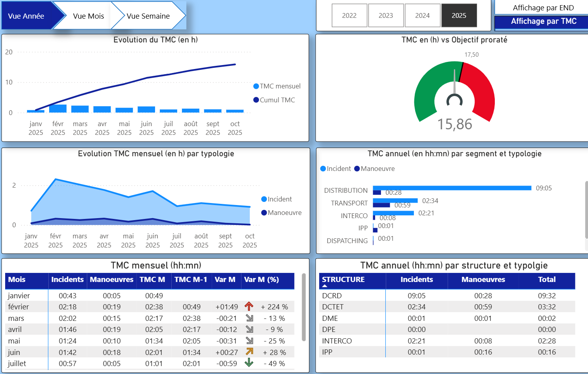This screenshot has height=374, width=588.
Task: Select year 2024
Action: click(422, 15)
